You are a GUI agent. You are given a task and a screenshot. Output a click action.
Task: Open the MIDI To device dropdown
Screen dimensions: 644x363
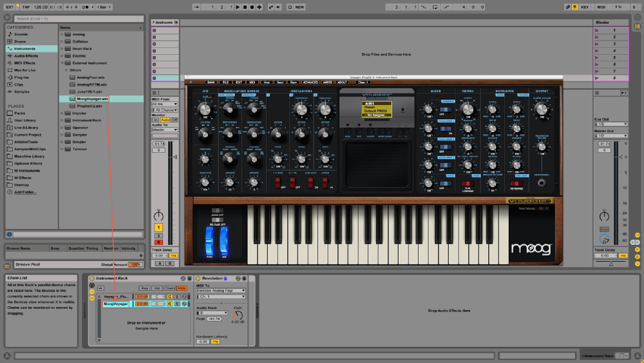pos(220,290)
